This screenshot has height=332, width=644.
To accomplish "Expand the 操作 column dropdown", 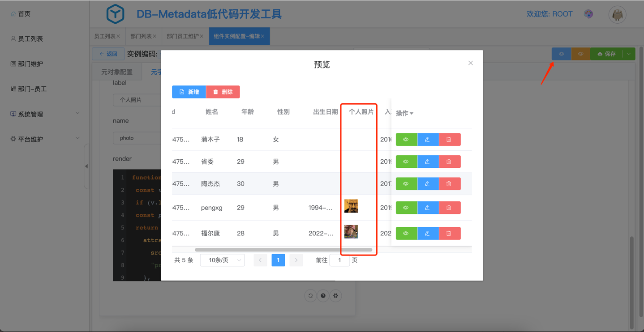I will (x=404, y=113).
